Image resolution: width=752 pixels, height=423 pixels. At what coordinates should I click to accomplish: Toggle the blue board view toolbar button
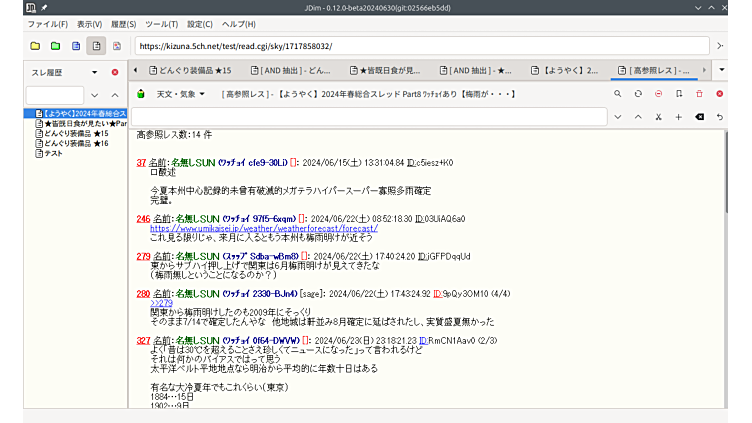pos(76,46)
